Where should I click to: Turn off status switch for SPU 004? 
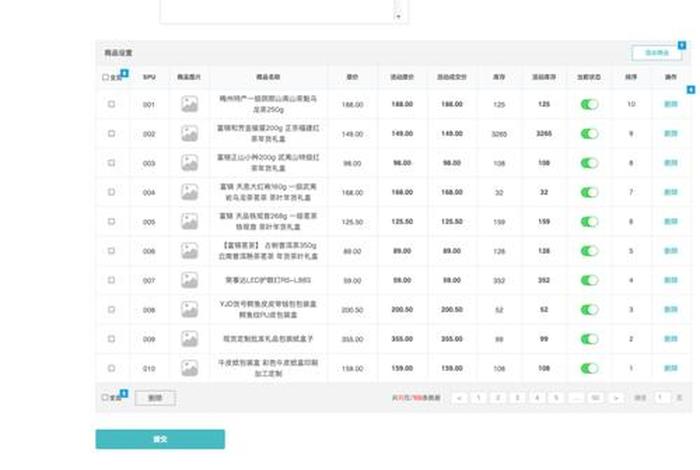click(x=589, y=192)
